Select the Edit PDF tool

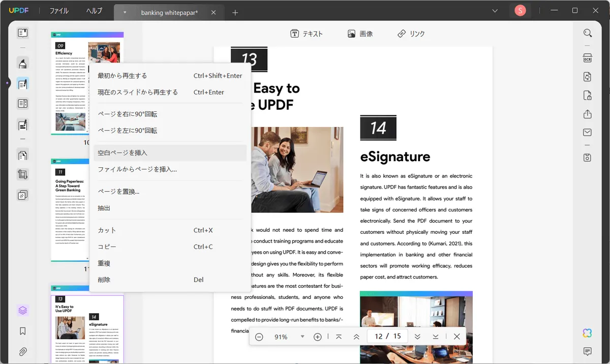pyautogui.click(x=22, y=84)
